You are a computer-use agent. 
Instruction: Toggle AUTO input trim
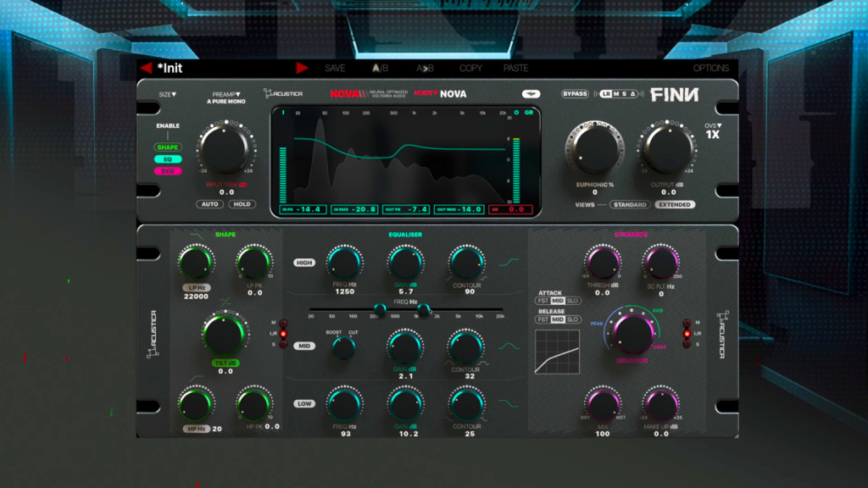[x=209, y=204]
